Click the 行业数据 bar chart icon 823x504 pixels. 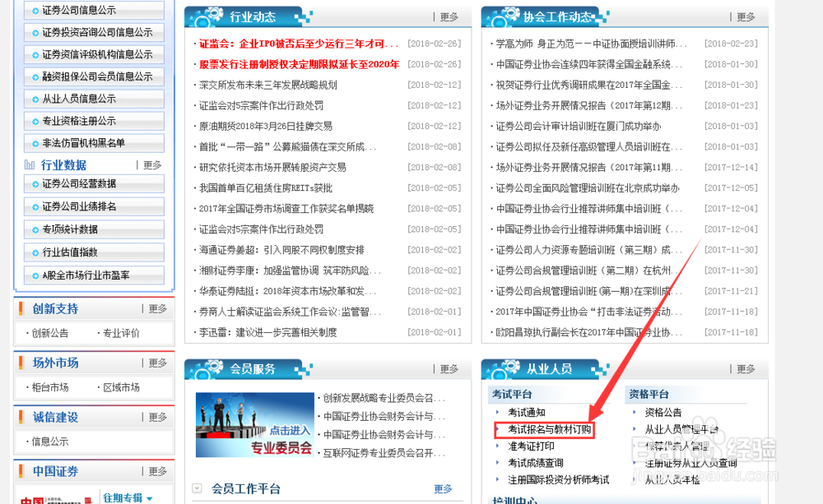[30, 165]
